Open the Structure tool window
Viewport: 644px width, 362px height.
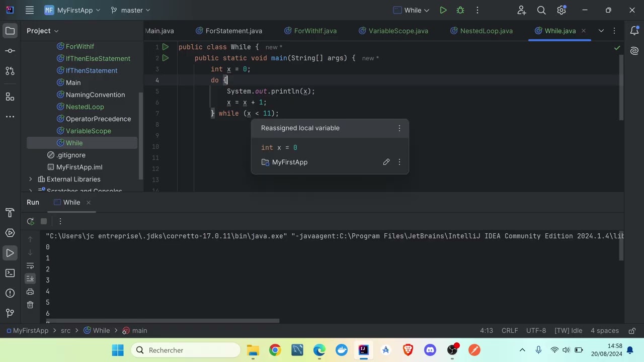click(10, 97)
